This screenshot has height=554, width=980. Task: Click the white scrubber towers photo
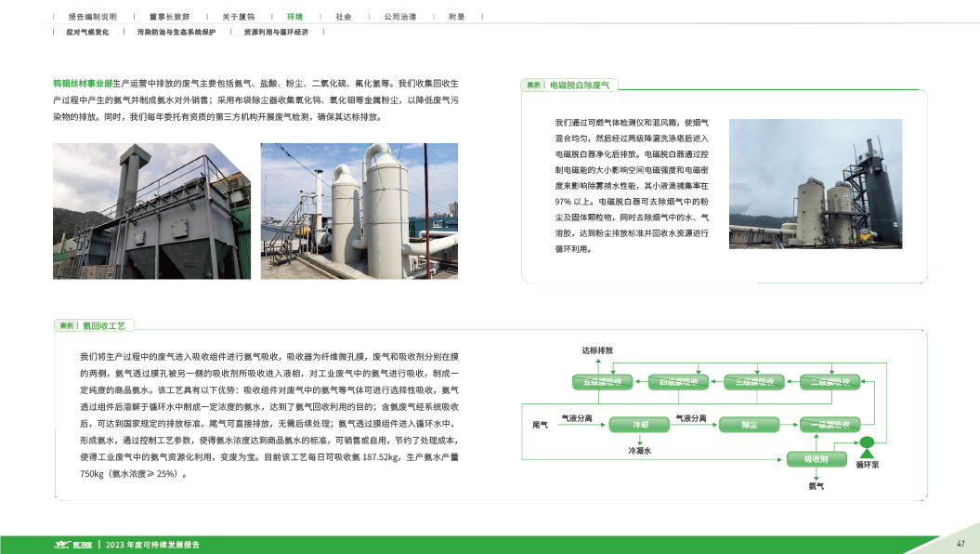point(359,210)
